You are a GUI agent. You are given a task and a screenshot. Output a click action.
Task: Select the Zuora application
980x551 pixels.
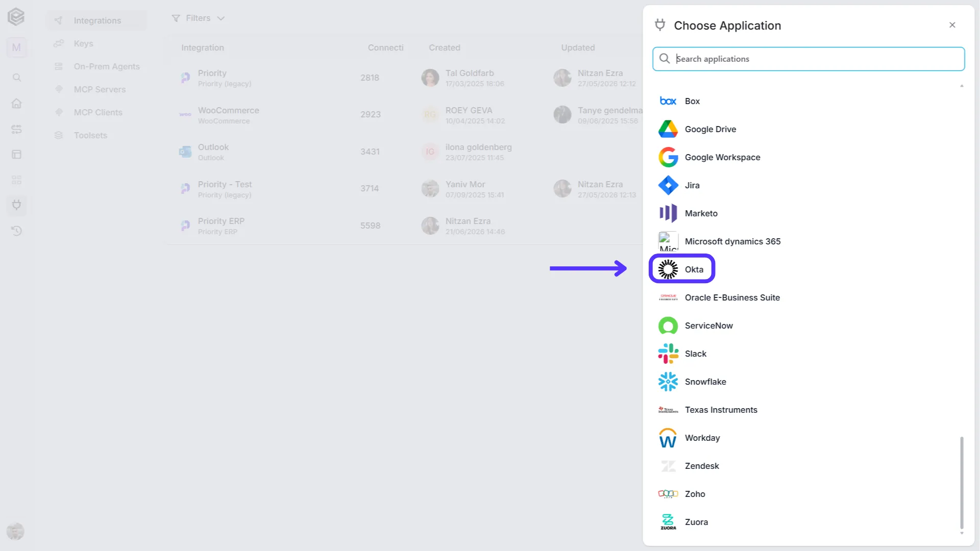[x=808, y=522]
